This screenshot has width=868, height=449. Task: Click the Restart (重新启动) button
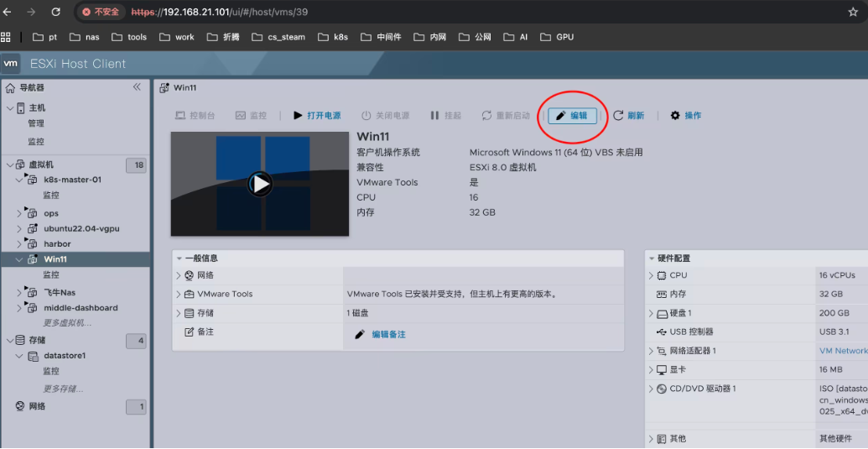tap(506, 116)
